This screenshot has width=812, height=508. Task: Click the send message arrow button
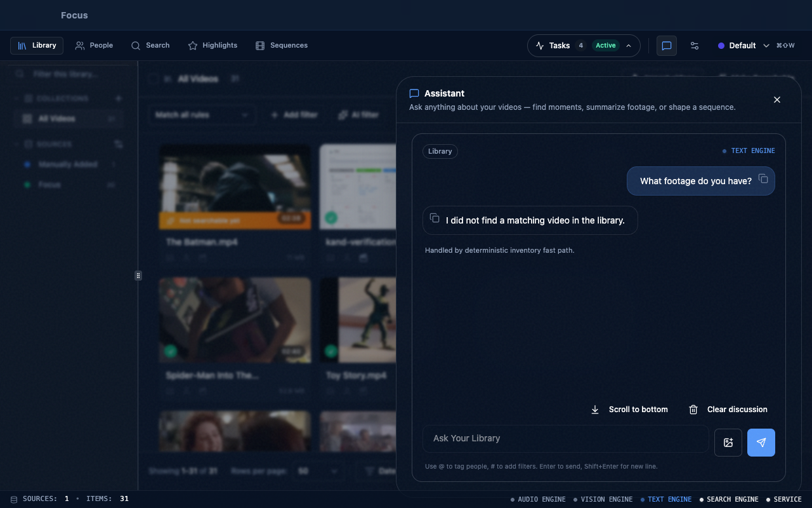click(x=761, y=443)
